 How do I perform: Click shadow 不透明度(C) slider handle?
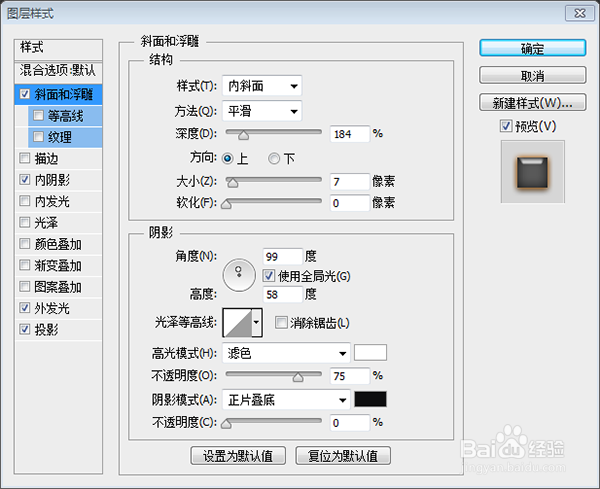(226, 424)
